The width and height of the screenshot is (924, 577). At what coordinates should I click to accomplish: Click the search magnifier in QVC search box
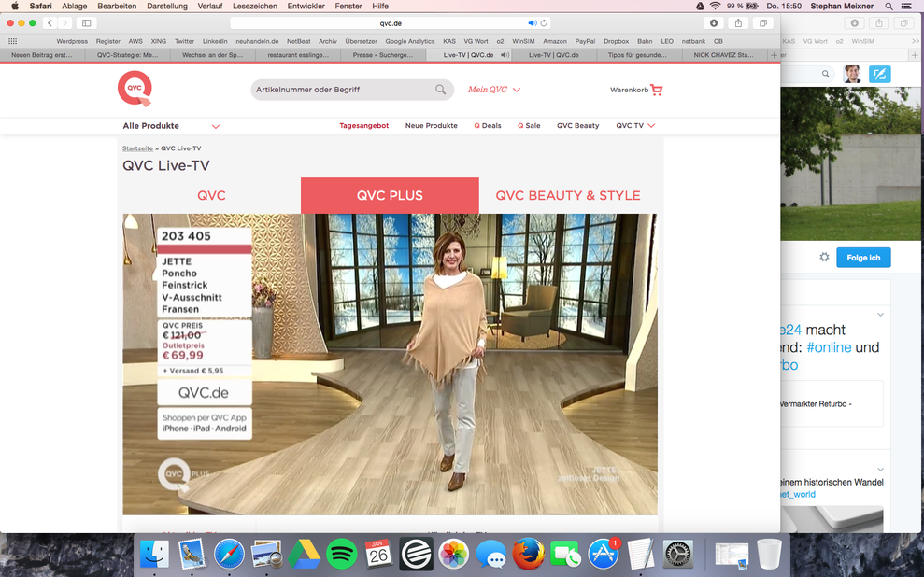click(x=440, y=90)
